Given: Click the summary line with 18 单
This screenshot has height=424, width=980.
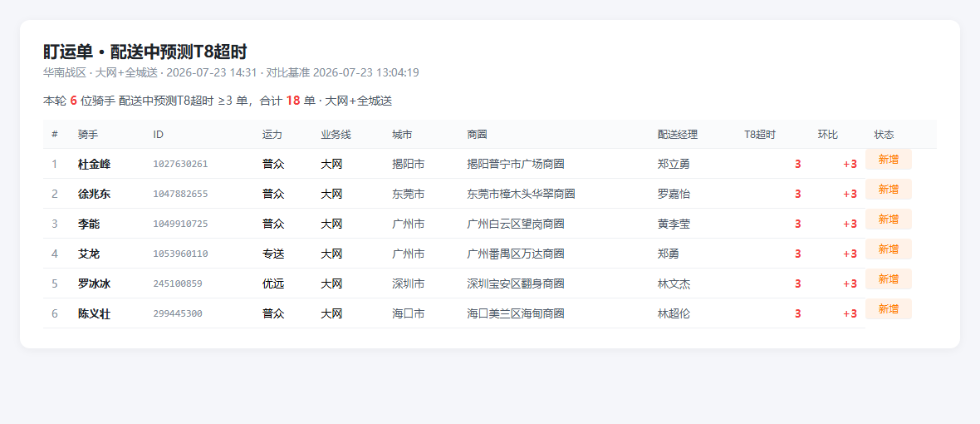Looking at the screenshot, I should 218,101.
